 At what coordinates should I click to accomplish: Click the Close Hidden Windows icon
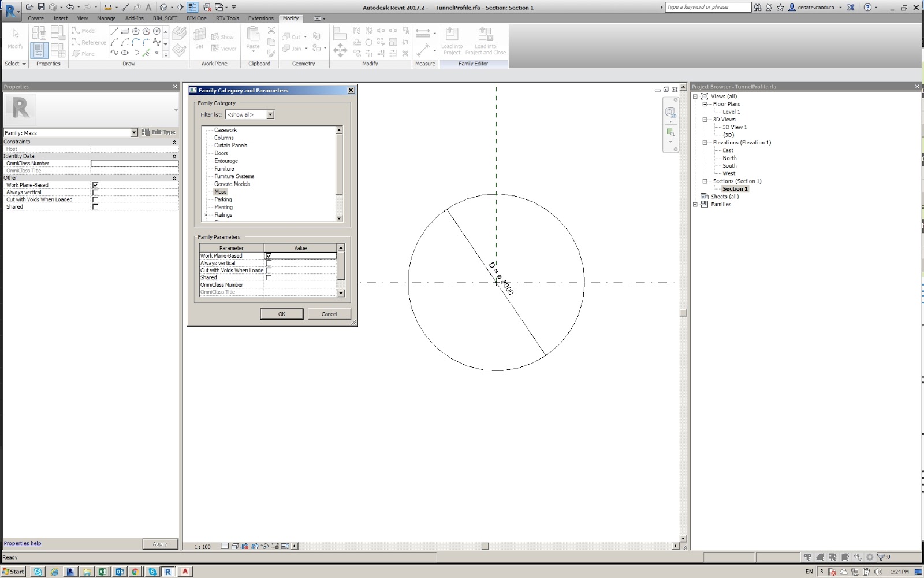[x=207, y=7]
